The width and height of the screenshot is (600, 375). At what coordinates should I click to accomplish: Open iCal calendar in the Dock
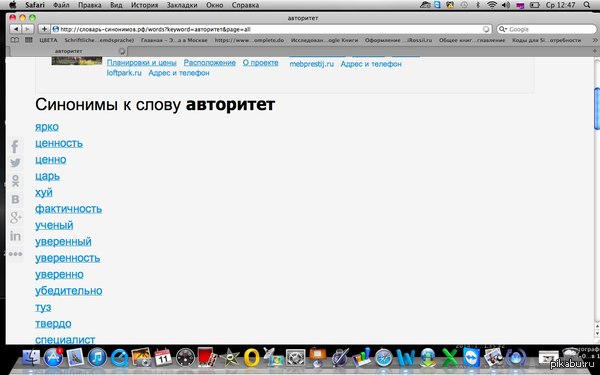[163, 358]
